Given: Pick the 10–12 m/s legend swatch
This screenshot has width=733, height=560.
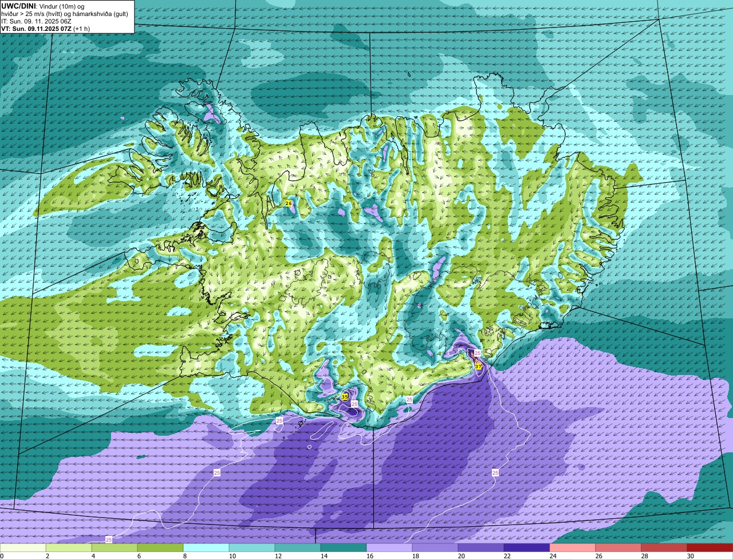Looking at the screenshot, I should tap(253, 547).
